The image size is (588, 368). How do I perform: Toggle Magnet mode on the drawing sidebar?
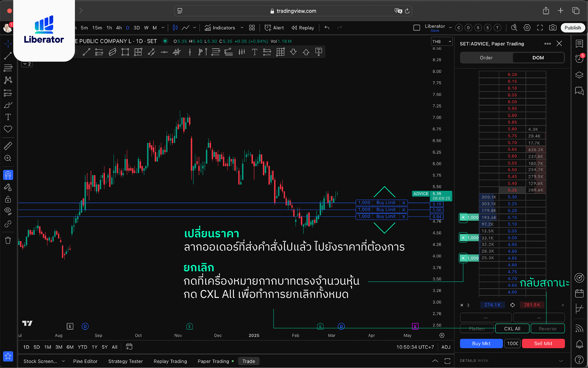[8, 175]
